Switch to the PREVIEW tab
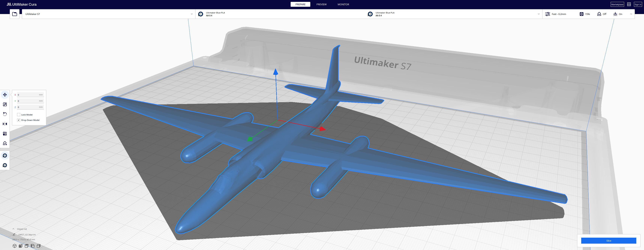Screen dimensions: 644x250 pos(321,4)
